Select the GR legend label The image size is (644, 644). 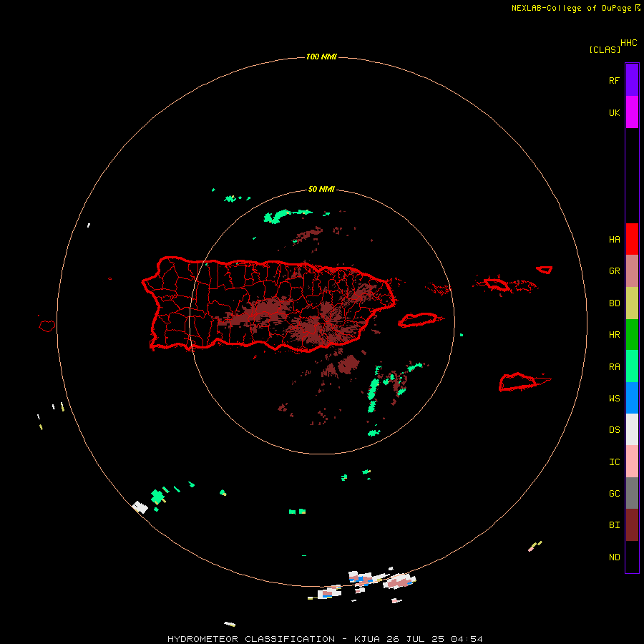(x=615, y=271)
